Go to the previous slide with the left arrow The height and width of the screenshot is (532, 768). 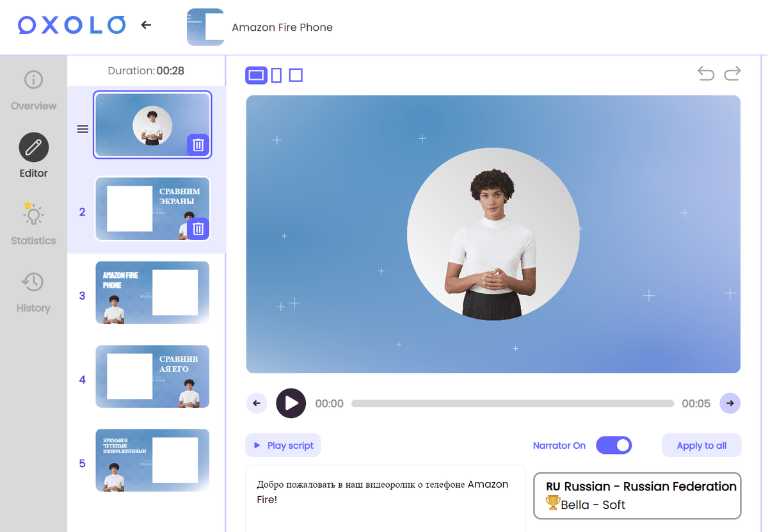tap(256, 403)
